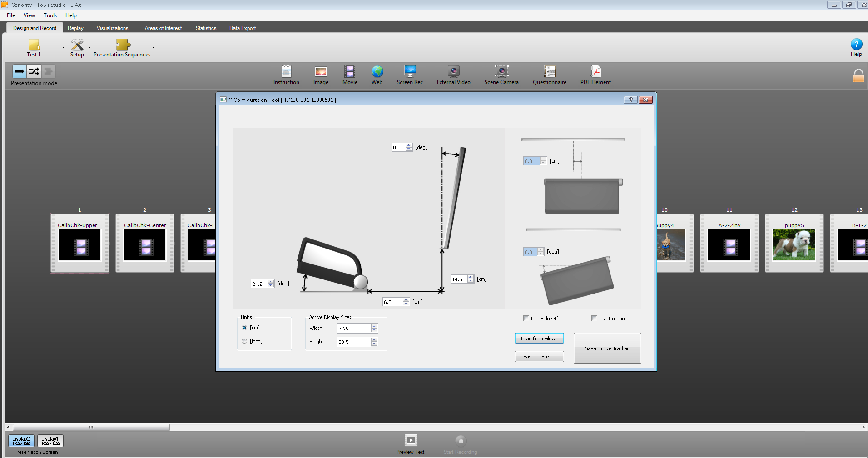Add a PDF Element

tap(595, 72)
